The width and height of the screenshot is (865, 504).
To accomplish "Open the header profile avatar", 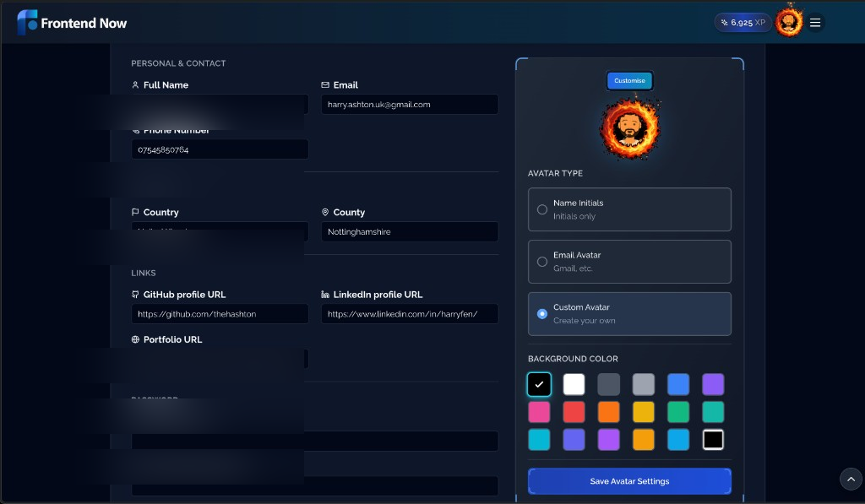I will 788,22.
